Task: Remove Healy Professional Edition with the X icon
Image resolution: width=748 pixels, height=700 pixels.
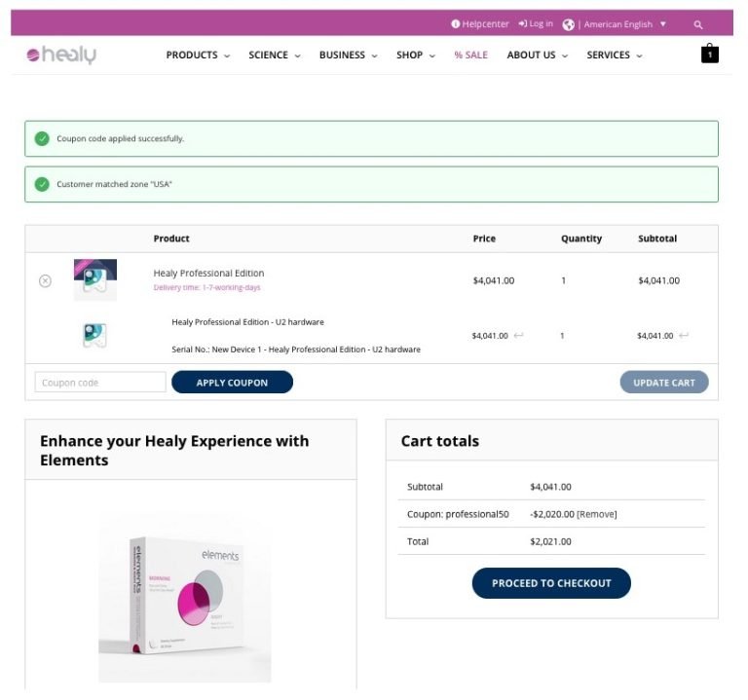Action: tap(46, 280)
